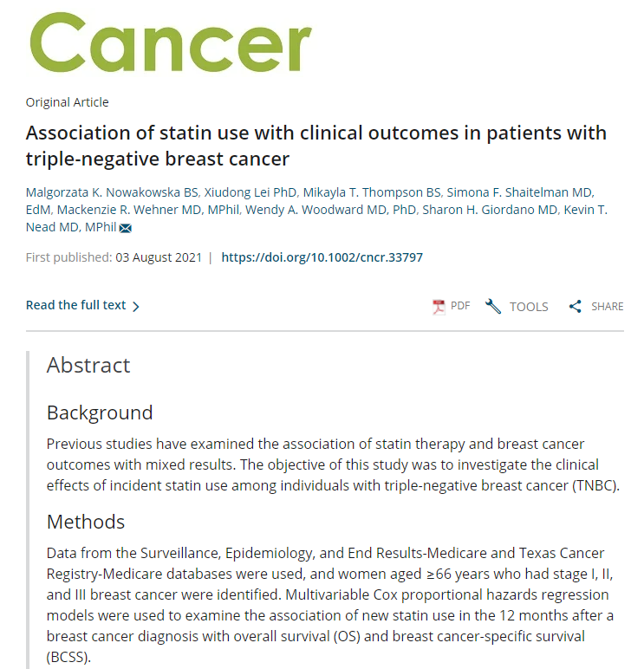Open the PDF version of the article

[460, 306]
